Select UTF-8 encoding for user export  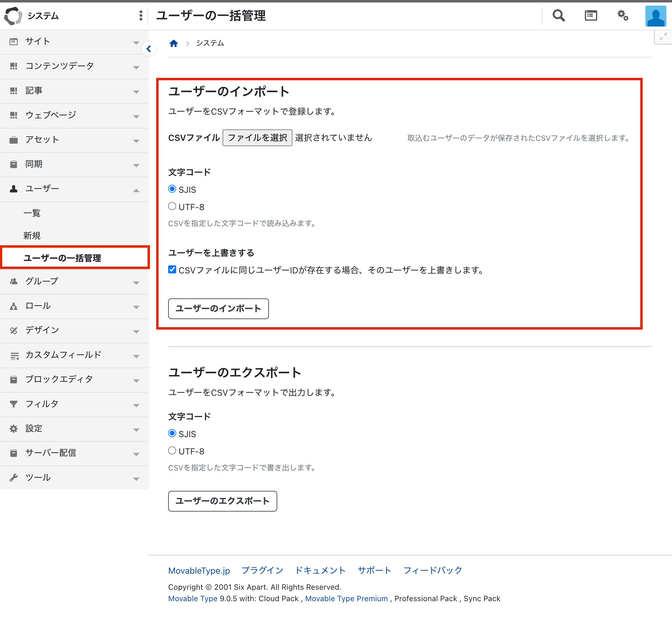[172, 450]
